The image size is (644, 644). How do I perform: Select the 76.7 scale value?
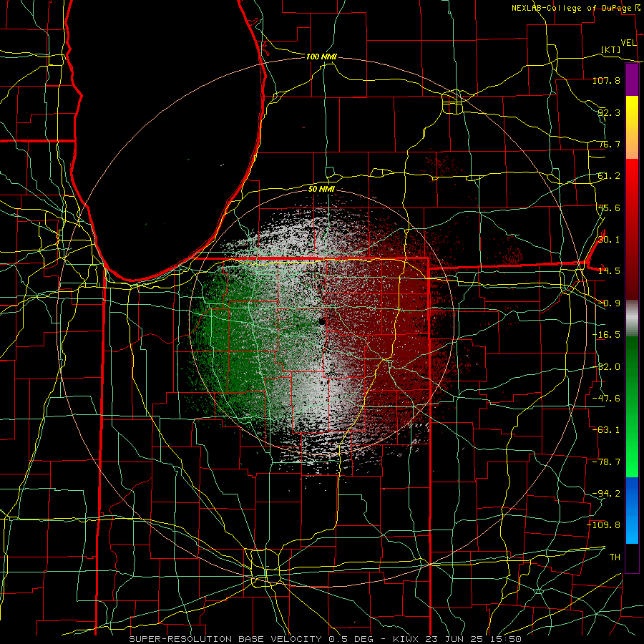[609, 144]
